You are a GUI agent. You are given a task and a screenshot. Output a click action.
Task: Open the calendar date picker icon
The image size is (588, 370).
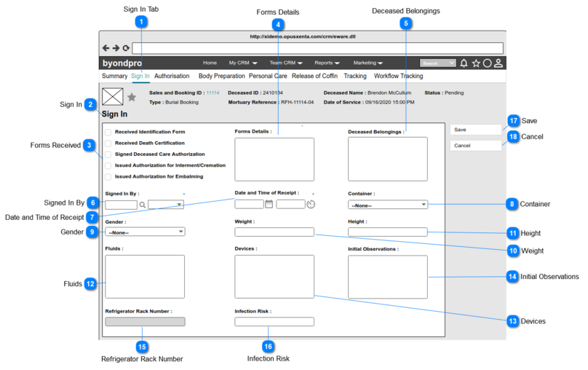269,204
